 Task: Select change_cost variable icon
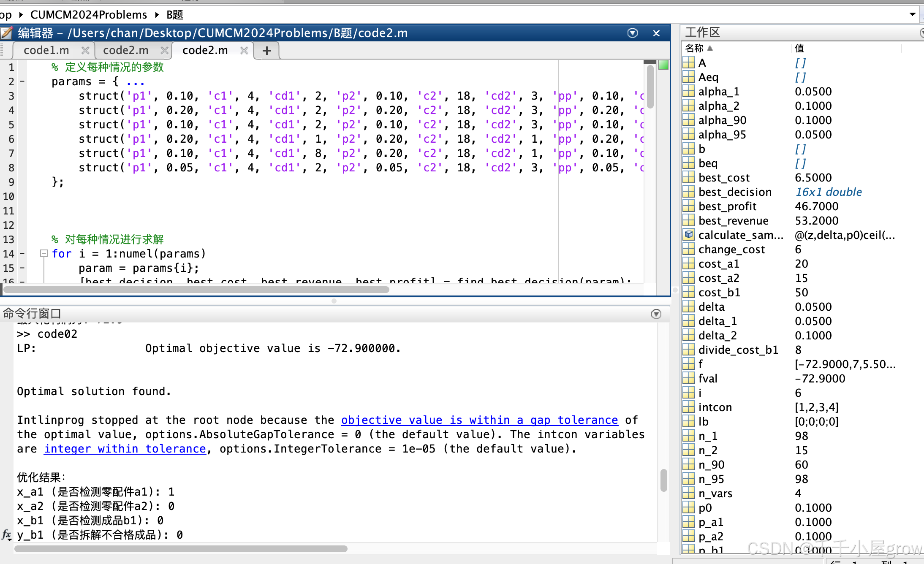(x=689, y=249)
